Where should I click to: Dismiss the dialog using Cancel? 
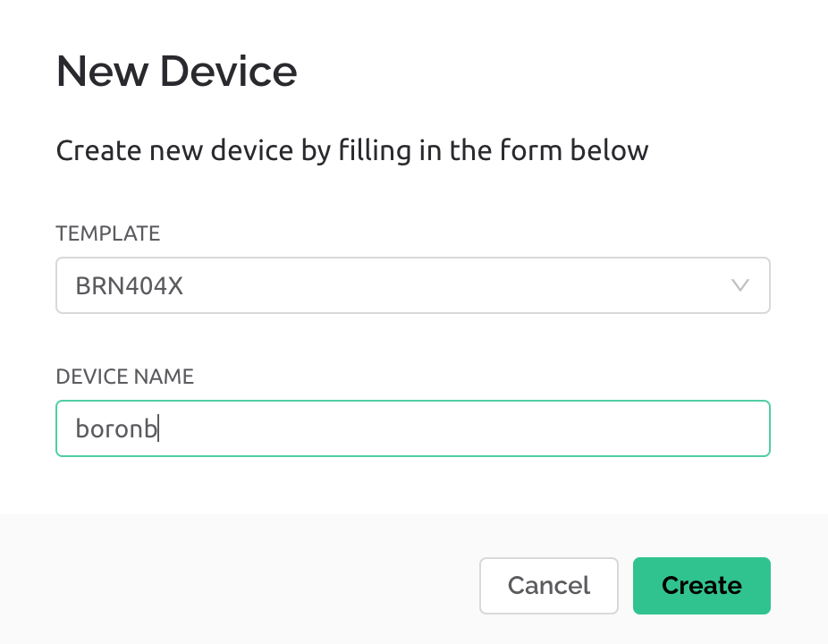point(549,585)
